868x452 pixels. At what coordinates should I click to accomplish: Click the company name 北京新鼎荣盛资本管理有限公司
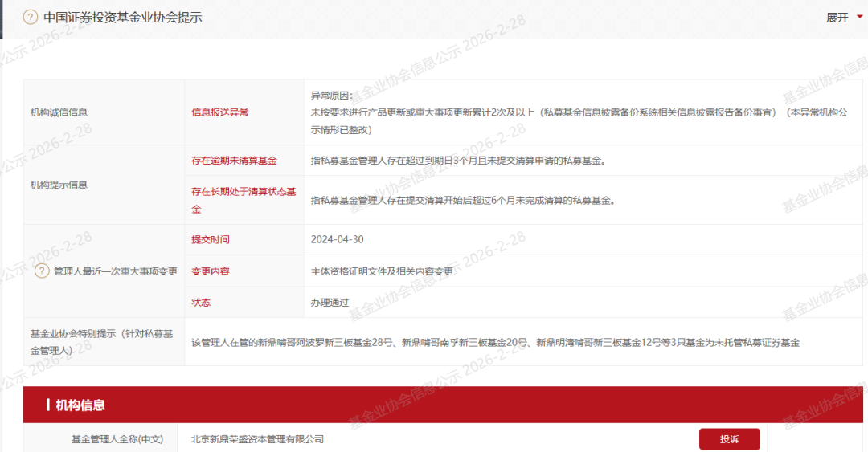pos(257,439)
